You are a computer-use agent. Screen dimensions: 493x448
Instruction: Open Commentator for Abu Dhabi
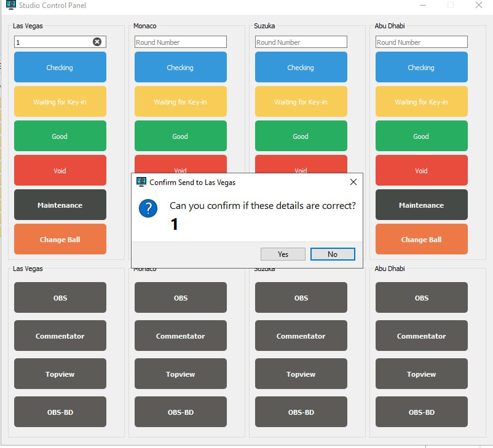point(421,336)
